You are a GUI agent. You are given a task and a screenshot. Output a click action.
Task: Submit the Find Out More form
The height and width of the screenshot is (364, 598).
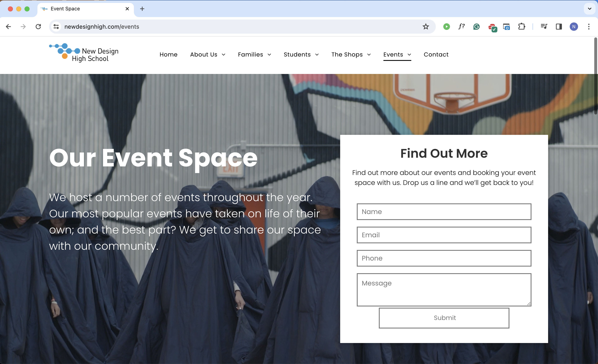(444, 318)
